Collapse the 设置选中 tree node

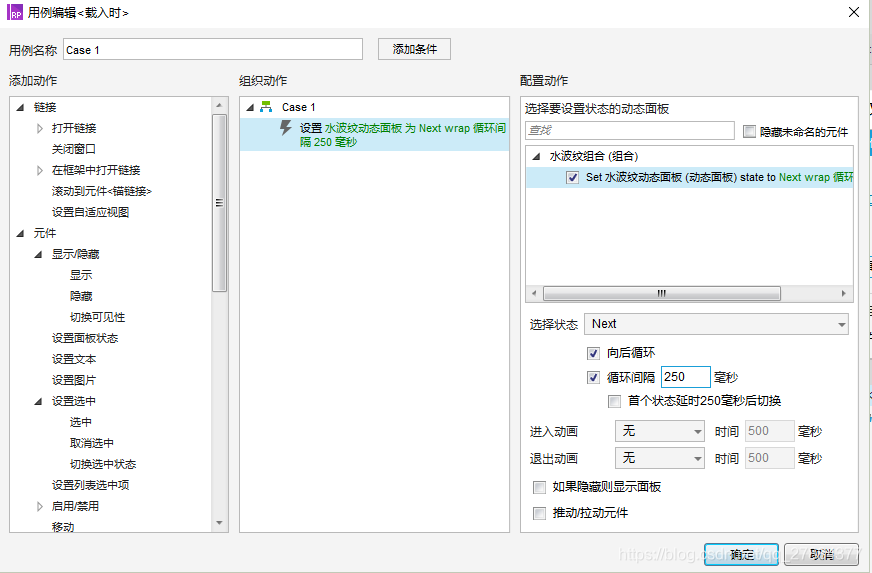(38, 401)
